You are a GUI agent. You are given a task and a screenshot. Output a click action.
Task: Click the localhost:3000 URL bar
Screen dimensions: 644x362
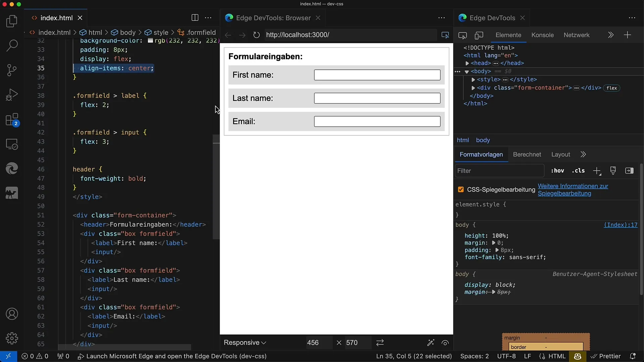pyautogui.click(x=350, y=35)
